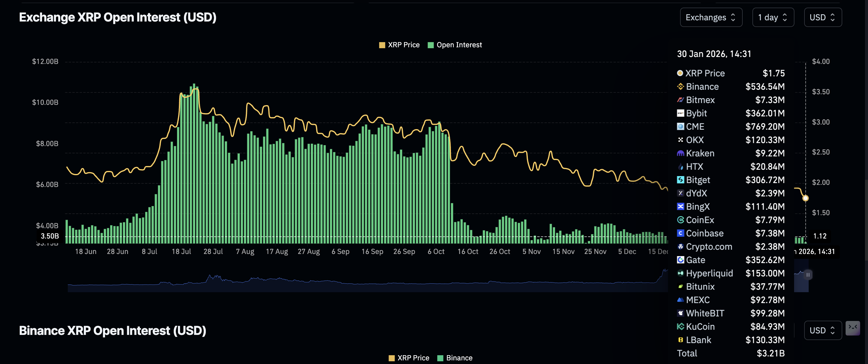The image size is (868, 364).
Task: Click the Hyperliquid logo icon
Action: coord(680,273)
